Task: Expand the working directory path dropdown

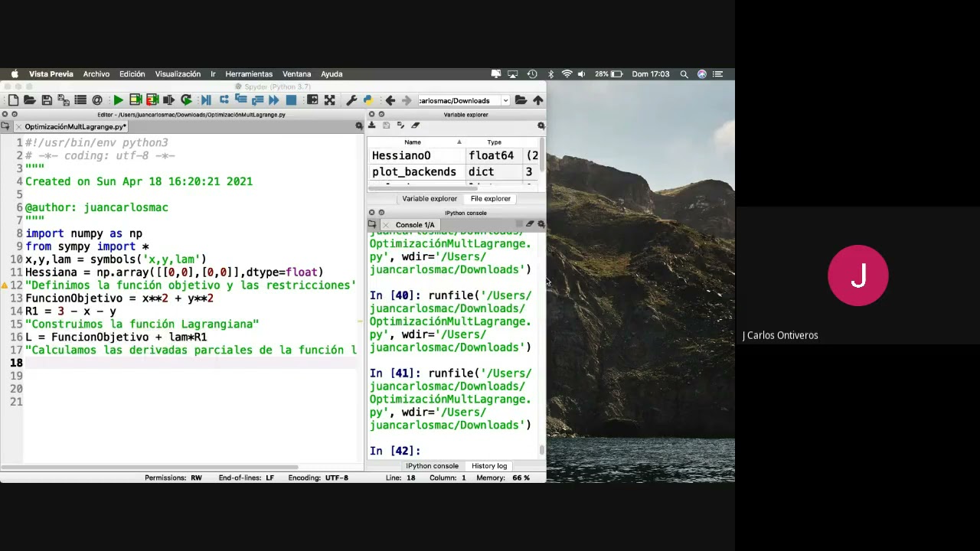Action: point(505,100)
